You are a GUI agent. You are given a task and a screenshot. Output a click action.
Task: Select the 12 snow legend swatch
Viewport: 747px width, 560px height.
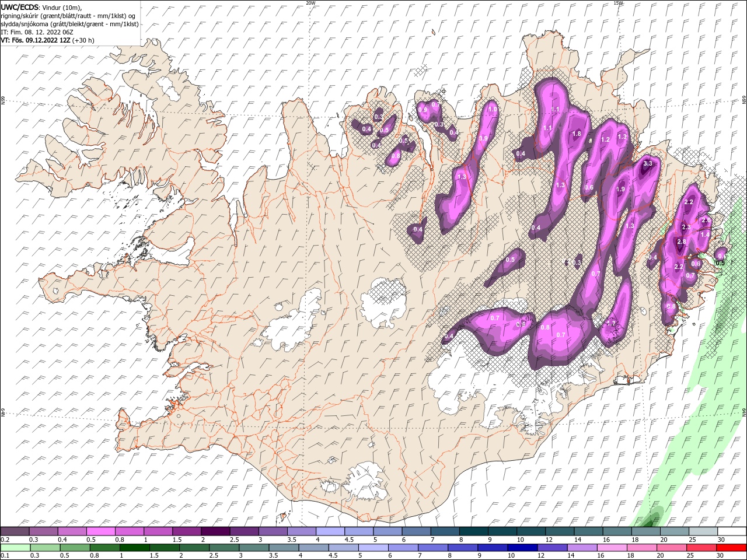[x=559, y=531]
